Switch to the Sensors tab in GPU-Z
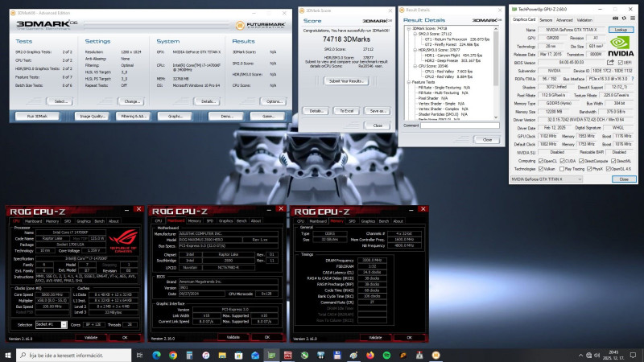 point(546,19)
